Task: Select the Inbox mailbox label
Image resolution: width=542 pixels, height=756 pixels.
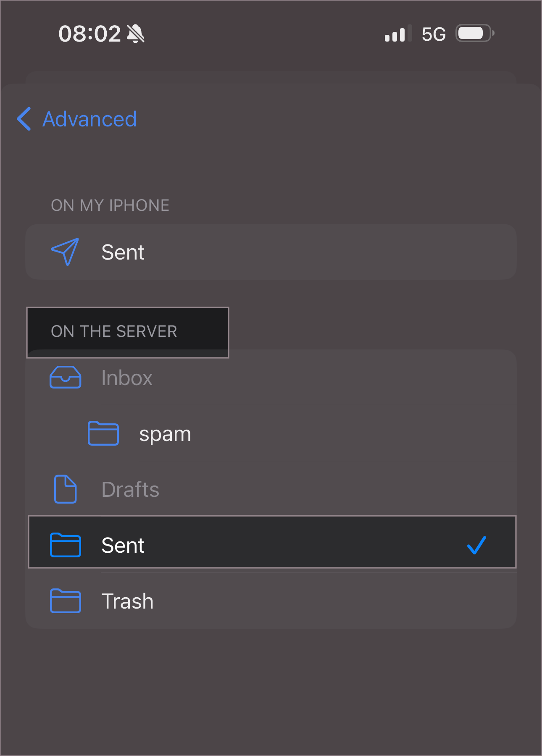Action: [127, 378]
